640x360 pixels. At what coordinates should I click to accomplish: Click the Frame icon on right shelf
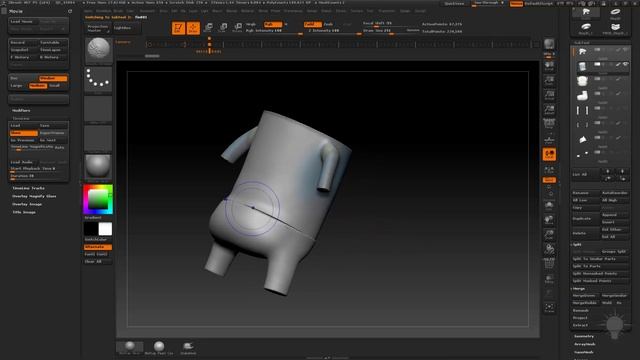[549, 204]
